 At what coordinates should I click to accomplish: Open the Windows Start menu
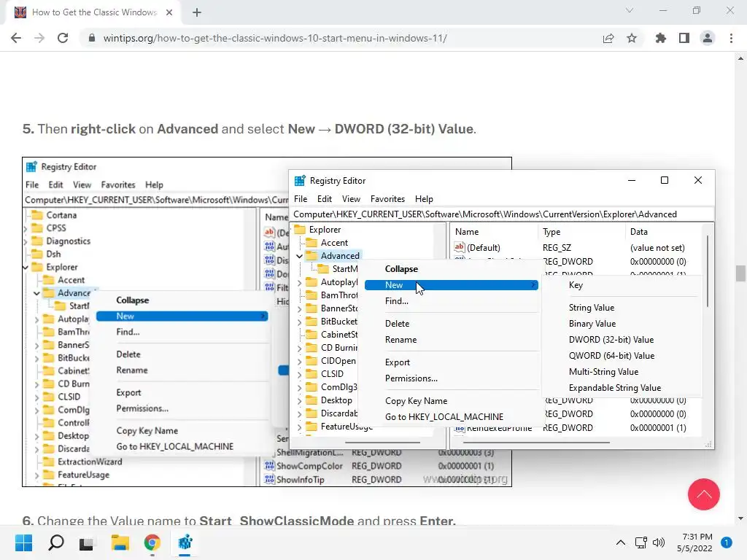point(23,542)
